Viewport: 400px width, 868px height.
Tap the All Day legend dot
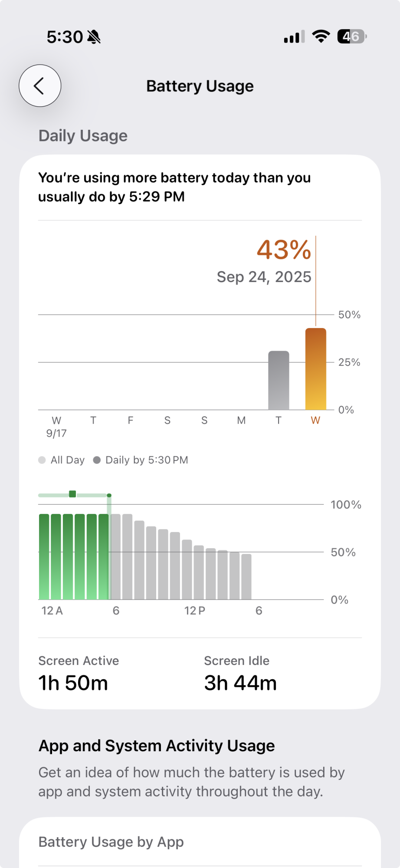pyautogui.click(x=42, y=460)
